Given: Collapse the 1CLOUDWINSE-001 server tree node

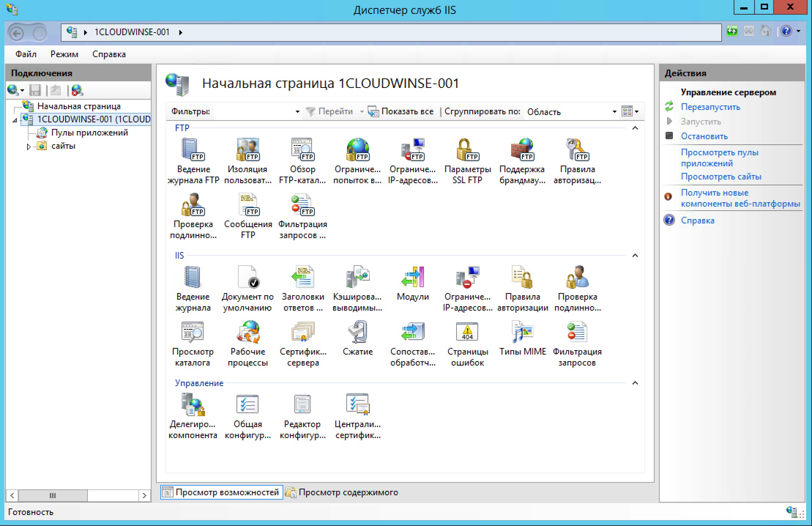Looking at the screenshot, I should point(15,120).
